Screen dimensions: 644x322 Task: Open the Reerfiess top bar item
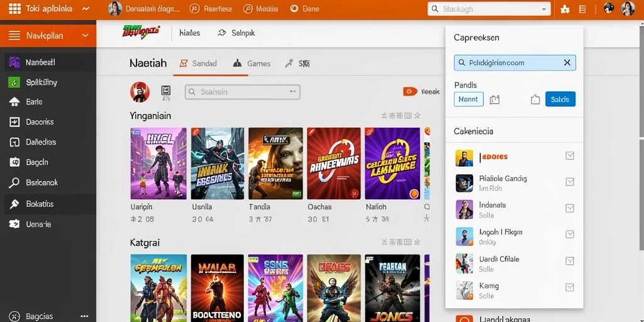point(211,9)
